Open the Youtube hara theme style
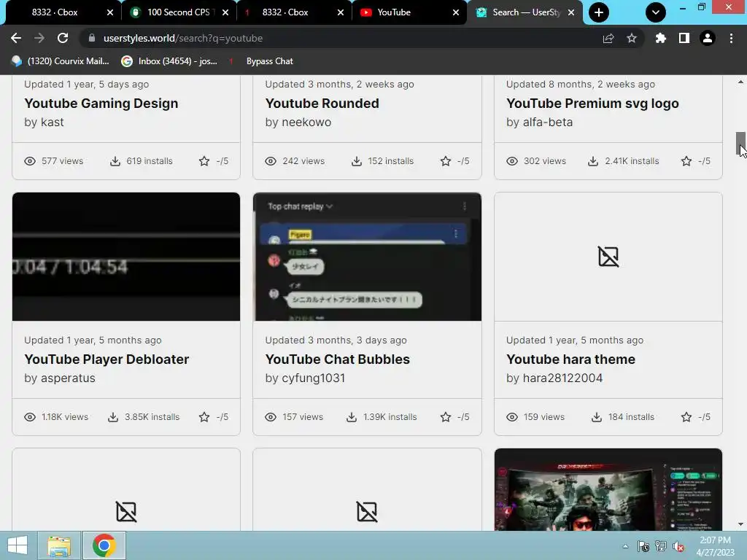747x560 pixels. coord(570,359)
